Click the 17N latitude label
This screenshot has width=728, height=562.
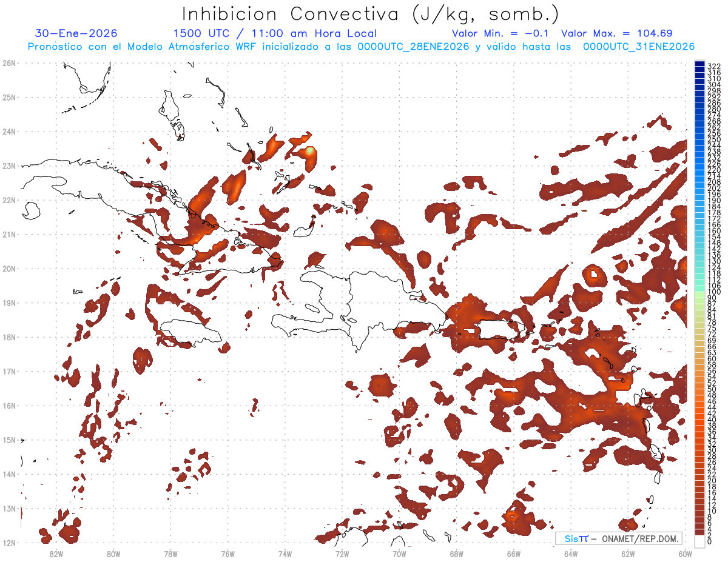(8, 371)
